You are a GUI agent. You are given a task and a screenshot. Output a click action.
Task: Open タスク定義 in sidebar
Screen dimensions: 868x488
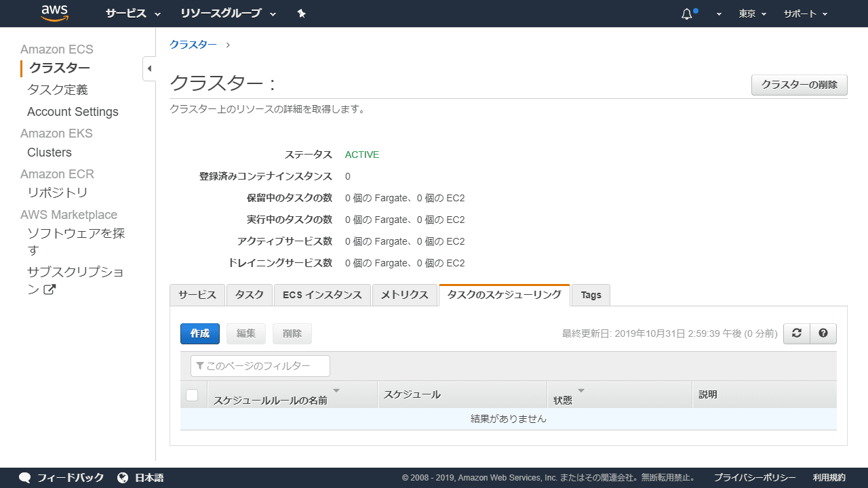(x=58, y=89)
